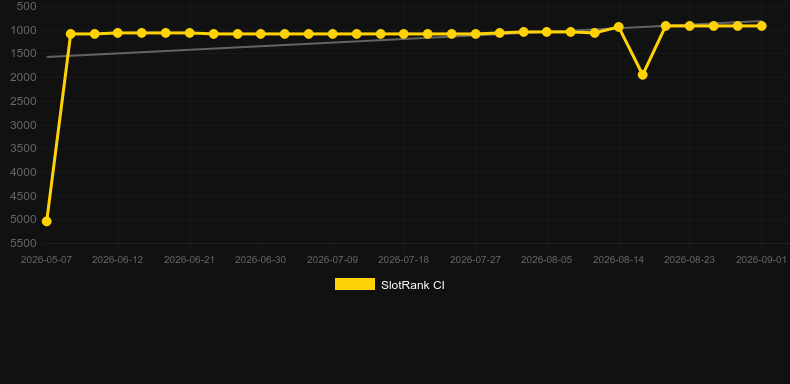Click the y-axis value 3500
The height and width of the screenshot is (384, 790).
(x=24, y=148)
